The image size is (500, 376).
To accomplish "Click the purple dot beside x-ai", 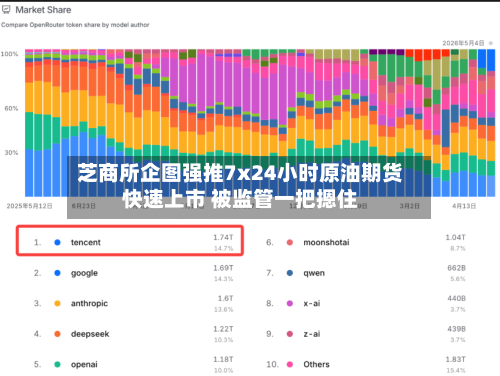I will coord(290,304).
